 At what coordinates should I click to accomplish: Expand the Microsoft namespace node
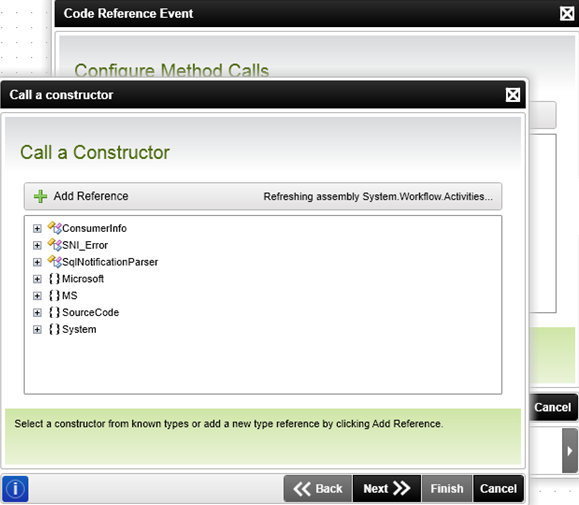pos(37,279)
